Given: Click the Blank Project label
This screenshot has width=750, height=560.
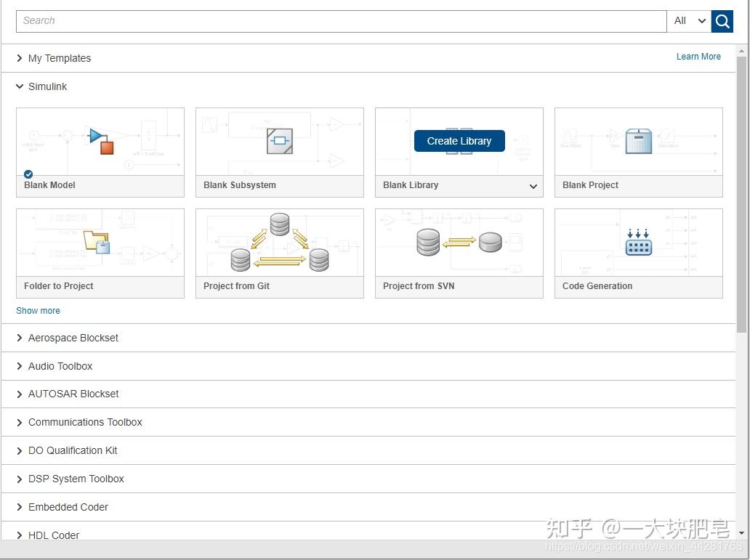Looking at the screenshot, I should click(590, 185).
